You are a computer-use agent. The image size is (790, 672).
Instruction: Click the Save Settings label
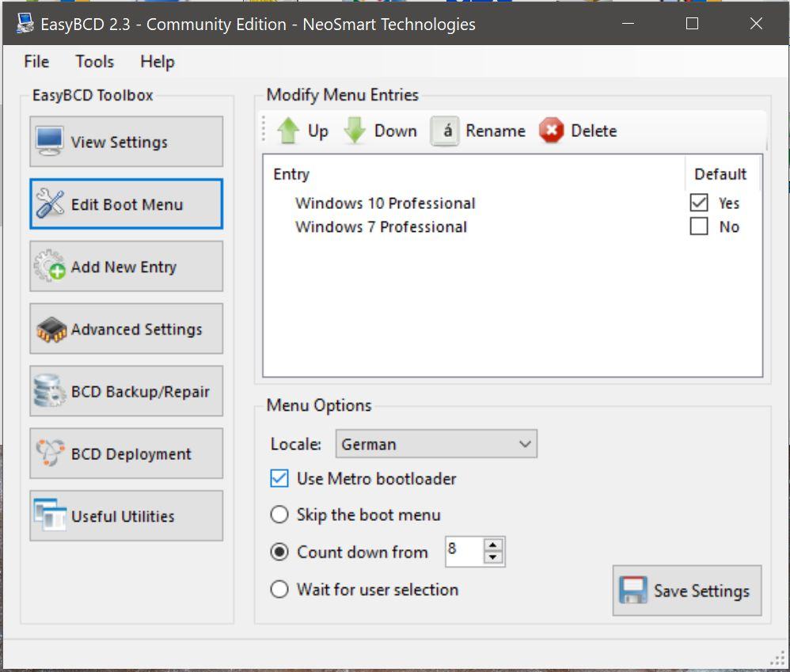701,590
